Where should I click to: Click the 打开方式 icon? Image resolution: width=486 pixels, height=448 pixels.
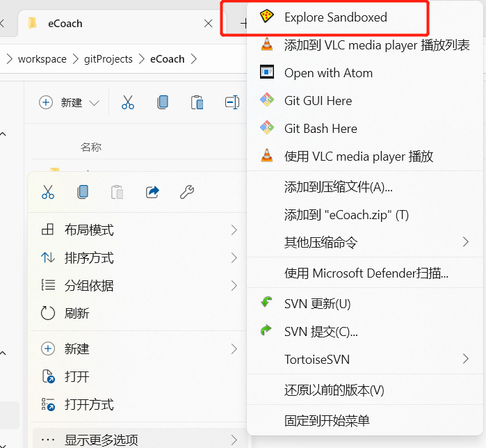pyautogui.click(x=48, y=405)
